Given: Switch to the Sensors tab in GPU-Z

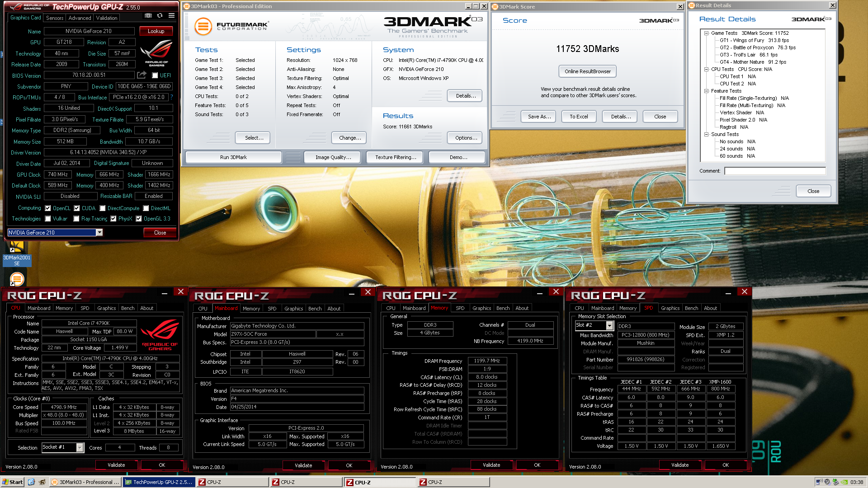Looking at the screenshot, I should click(55, 18).
